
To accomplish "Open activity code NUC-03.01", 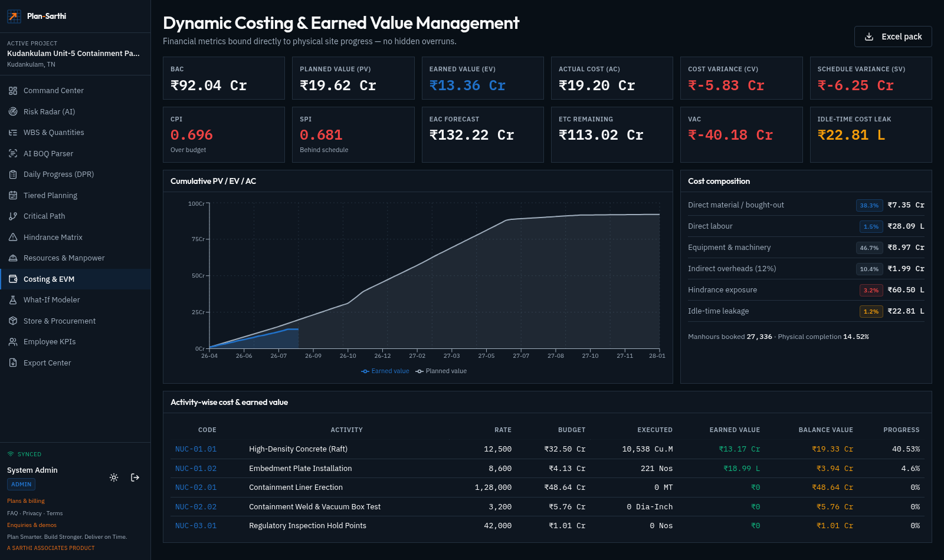I will (x=196, y=526).
